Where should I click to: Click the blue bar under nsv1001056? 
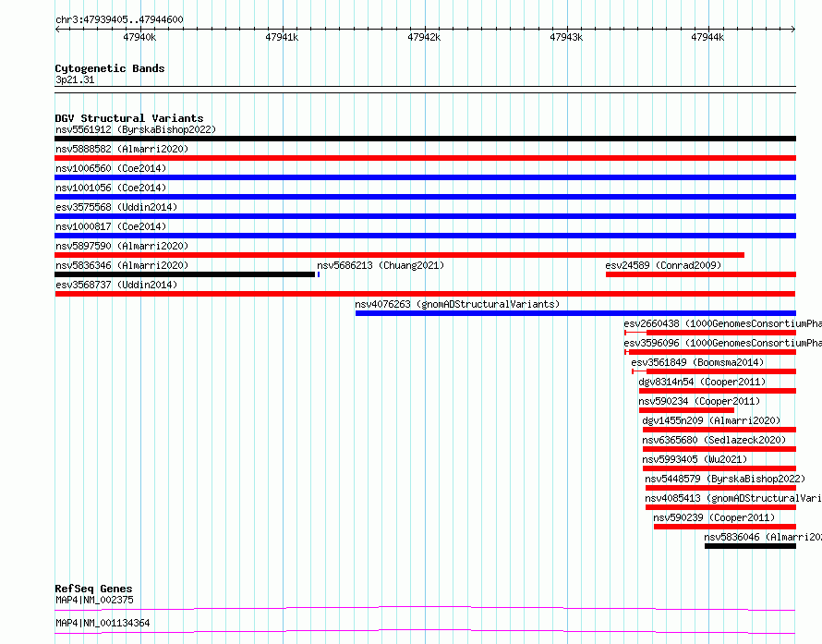(425, 197)
